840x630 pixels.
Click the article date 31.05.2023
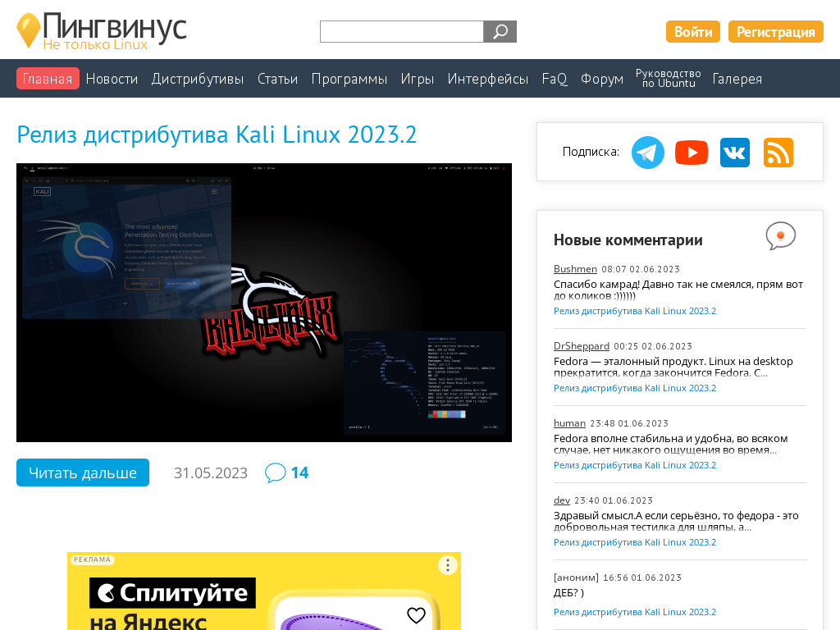211,473
